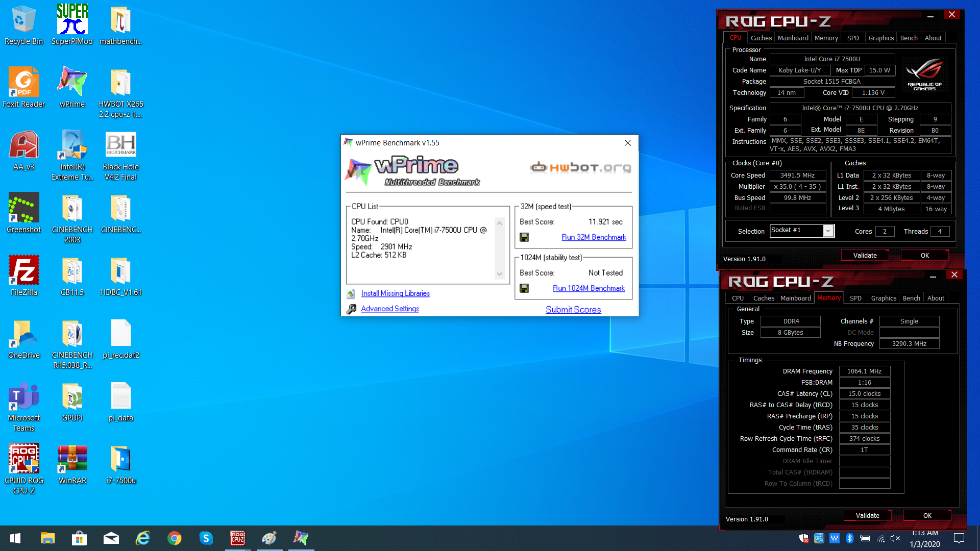980x551 pixels.
Task: Click OK in top CPU-Z window
Action: 924,255
